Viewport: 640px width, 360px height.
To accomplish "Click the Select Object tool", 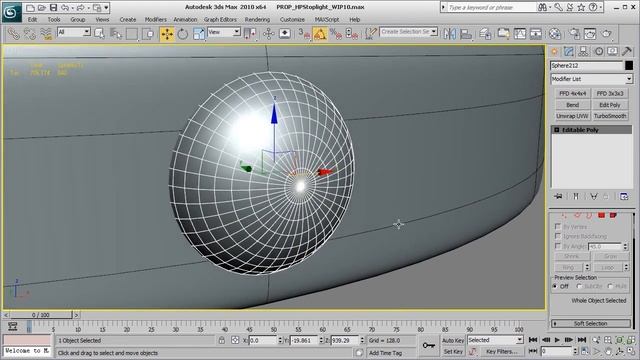I will tap(99, 34).
